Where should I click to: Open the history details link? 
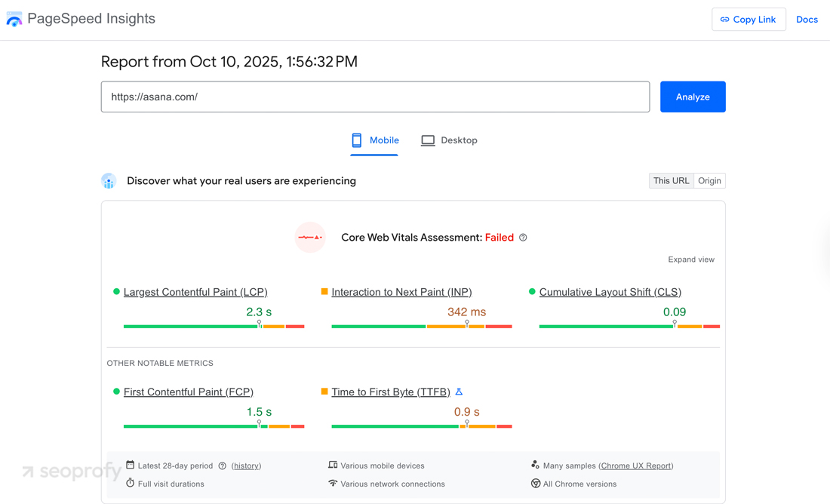pyautogui.click(x=246, y=466)
